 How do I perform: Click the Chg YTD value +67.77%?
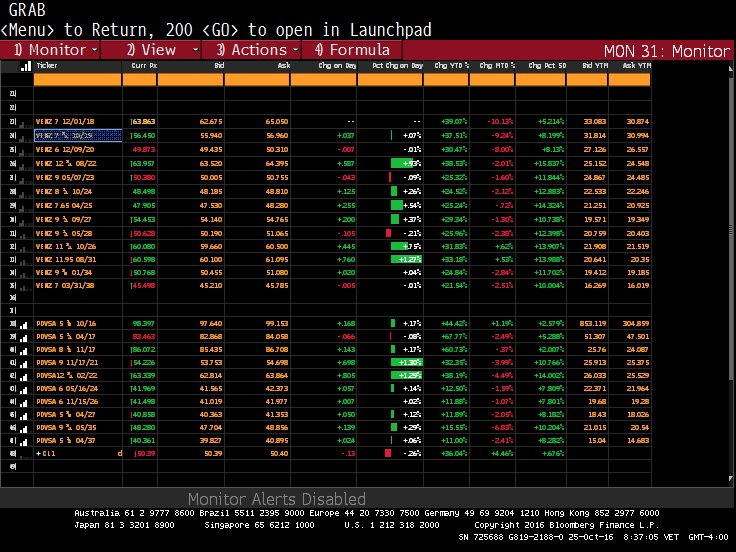pos(454,337)
